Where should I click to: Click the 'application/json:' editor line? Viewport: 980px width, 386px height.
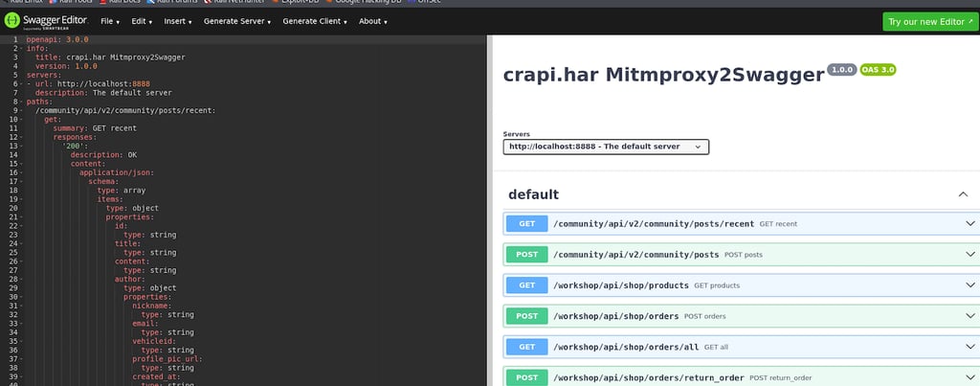click(116, 172)
